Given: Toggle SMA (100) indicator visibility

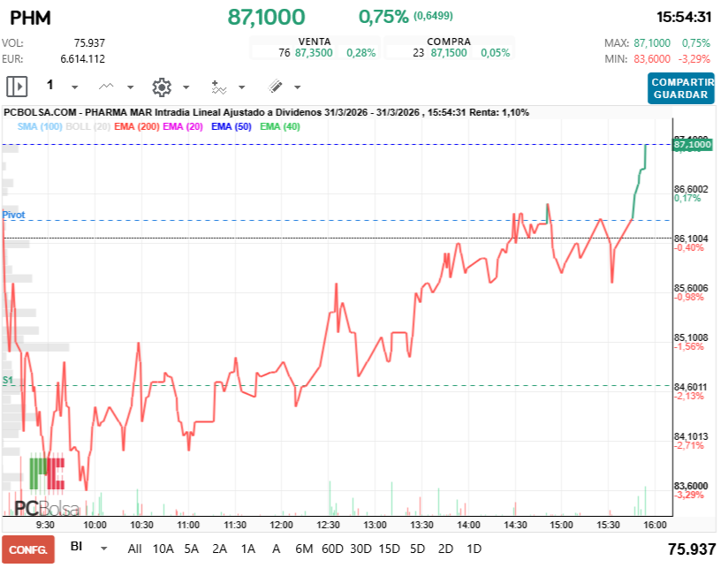Looking at the screenshot, I should [x=40, y=126].
